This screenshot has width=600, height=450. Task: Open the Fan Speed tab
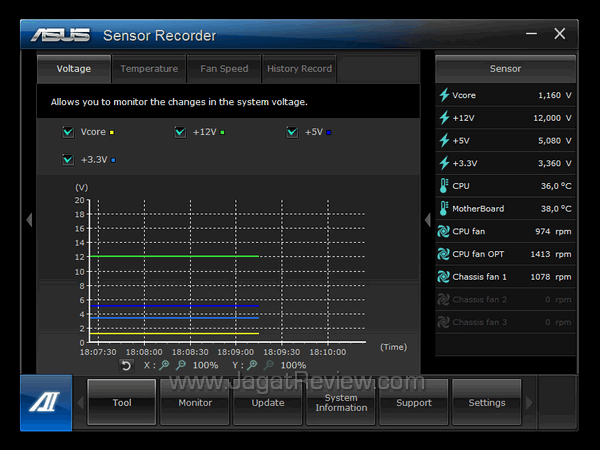(224, 69)
